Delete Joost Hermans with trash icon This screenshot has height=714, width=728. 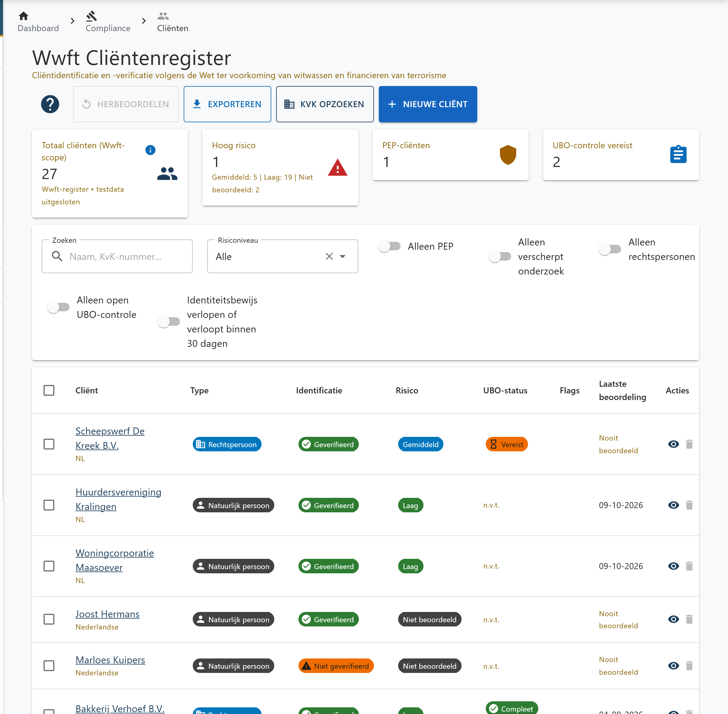(x=689, y=619)
